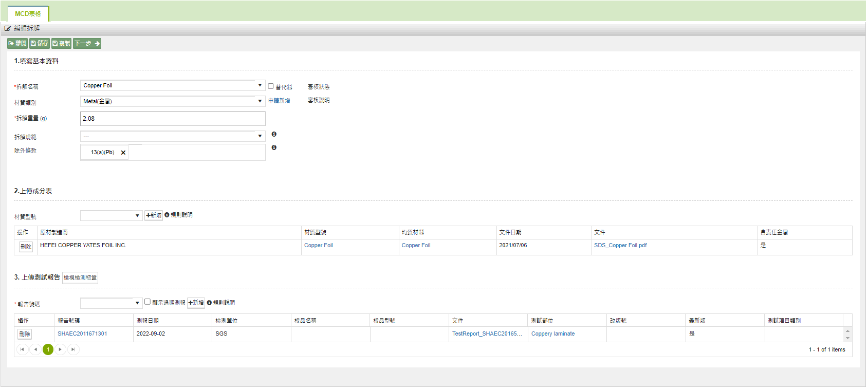This screenshot has width=868, height=389.
Task: Select page 1 in the pager
Action: coord(48,349)
